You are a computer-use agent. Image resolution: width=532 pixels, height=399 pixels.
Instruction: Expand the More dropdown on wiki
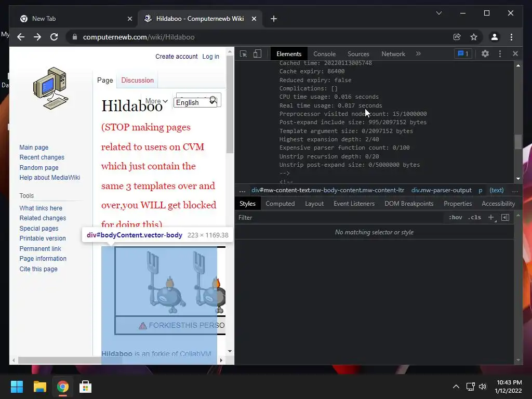pyautogui.click(x=156, y=101)
